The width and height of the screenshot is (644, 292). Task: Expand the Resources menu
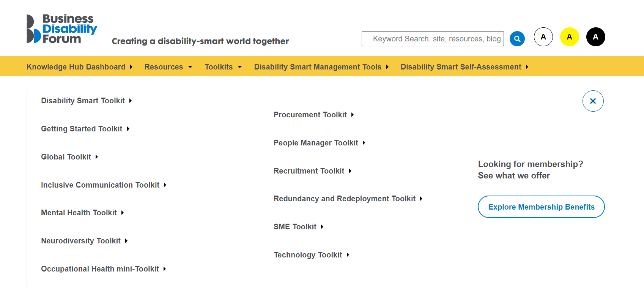click(x=164, y=67)
